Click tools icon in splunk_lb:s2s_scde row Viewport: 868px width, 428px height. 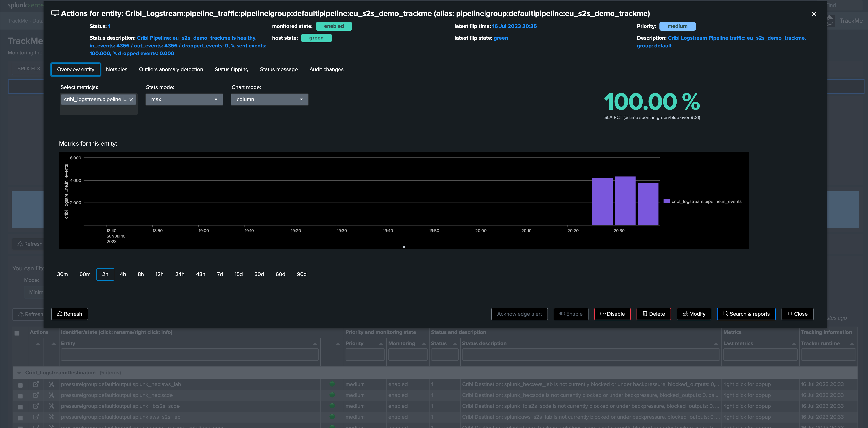pos(52,406)
